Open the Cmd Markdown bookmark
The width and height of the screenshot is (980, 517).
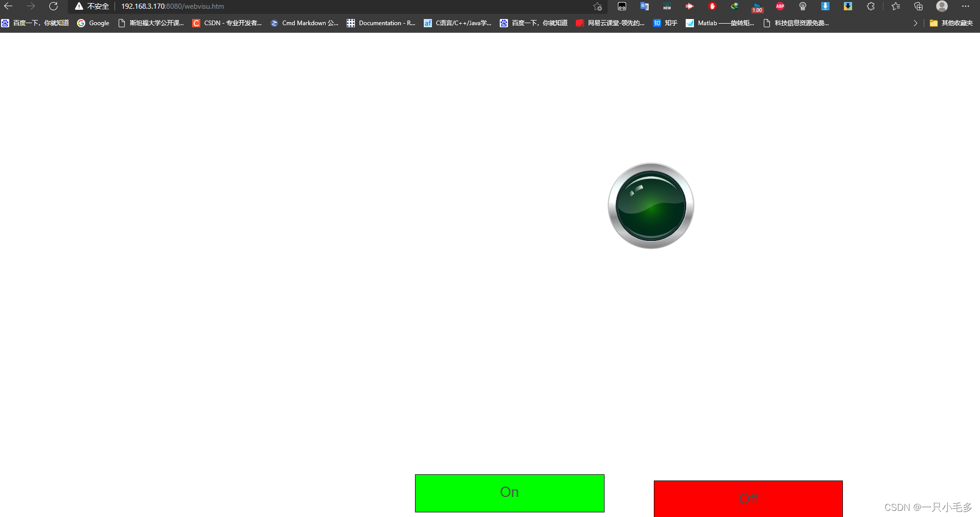[304, 23]
